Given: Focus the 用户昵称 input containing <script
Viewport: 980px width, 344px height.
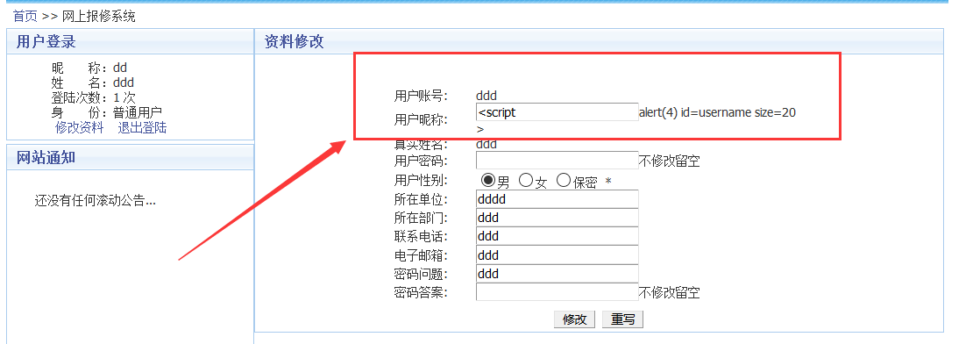Looking at the screenshot, I should (x=557, y=112).
